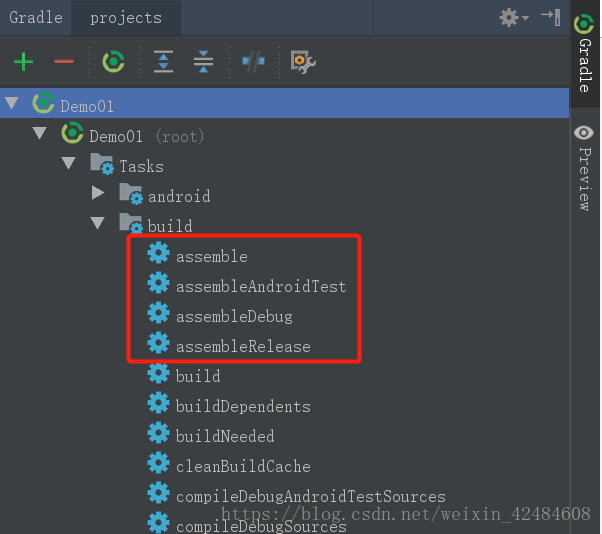This screenshot has height=534, width=602.
Task: Open Gradle settings wrench icon
Action: click(303, 62)
